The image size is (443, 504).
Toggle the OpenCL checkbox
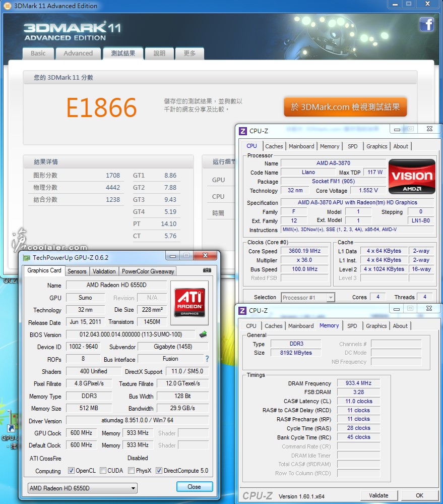(71, 471)
